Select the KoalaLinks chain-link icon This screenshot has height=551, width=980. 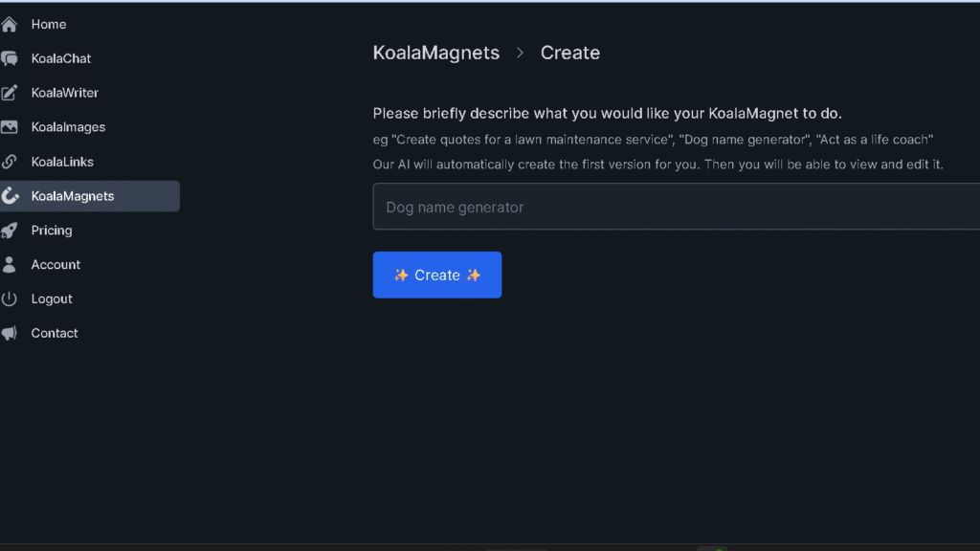click(10, 161)
